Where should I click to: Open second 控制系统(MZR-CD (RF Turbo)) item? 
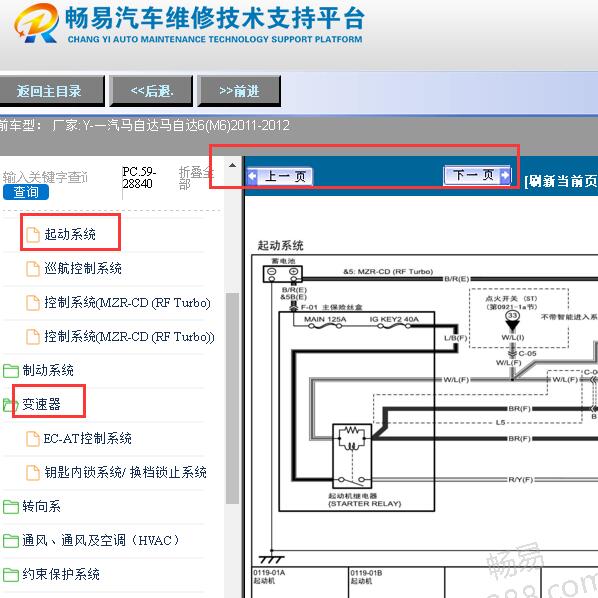coord(129,337)
